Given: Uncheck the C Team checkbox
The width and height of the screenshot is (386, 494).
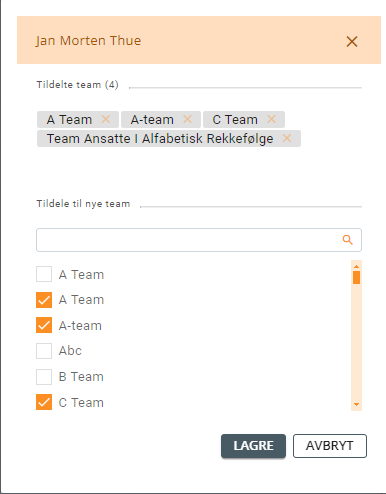Looking at the screenshot, I should tap(44, 402).
